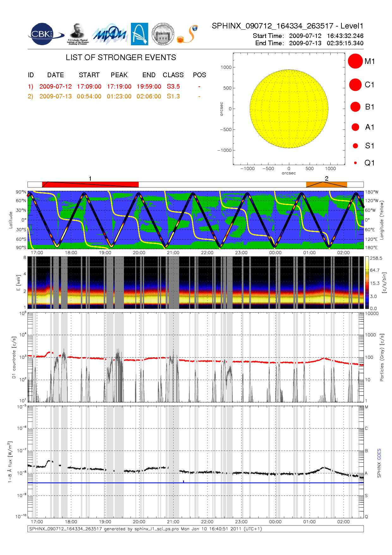The width and height of the screenshot is (392, 555).
Task: Click event 2 class S1.3 in list
Action: click(173, 97)
